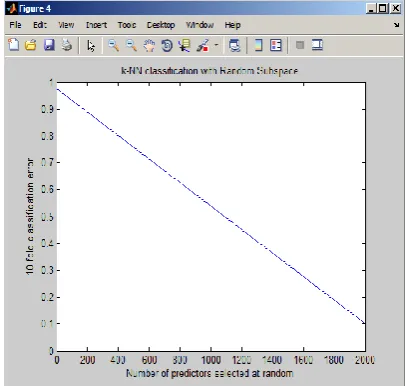405x386 pixels.
Task: Click the MATLAB logo in the title bar
Action: click(11, 8)
